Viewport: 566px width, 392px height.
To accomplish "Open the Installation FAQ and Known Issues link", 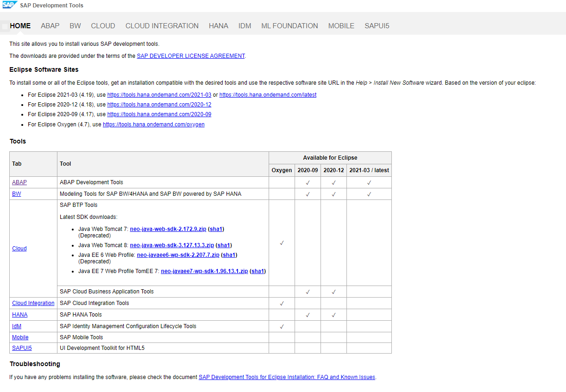I will pos(287,377).
